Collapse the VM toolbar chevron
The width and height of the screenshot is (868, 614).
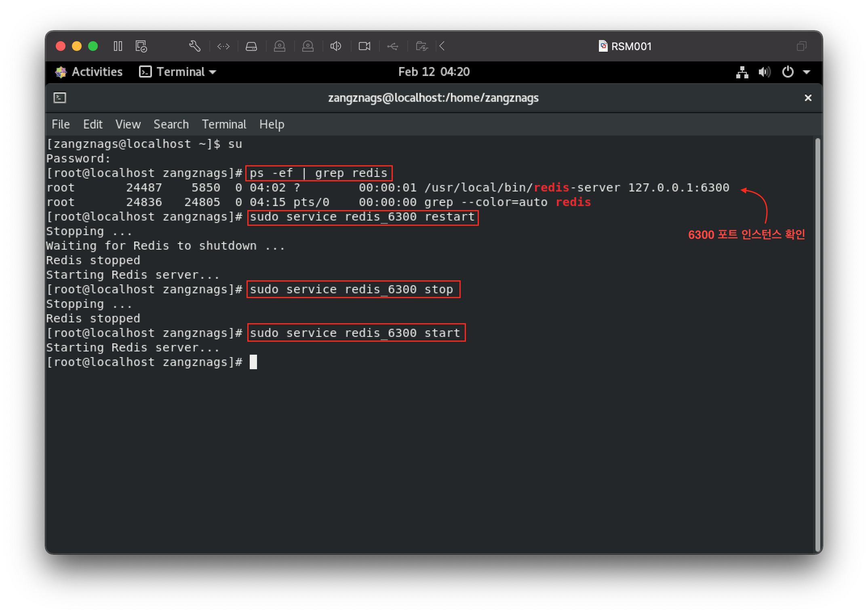pyautogui.click(x=442, y=46)
